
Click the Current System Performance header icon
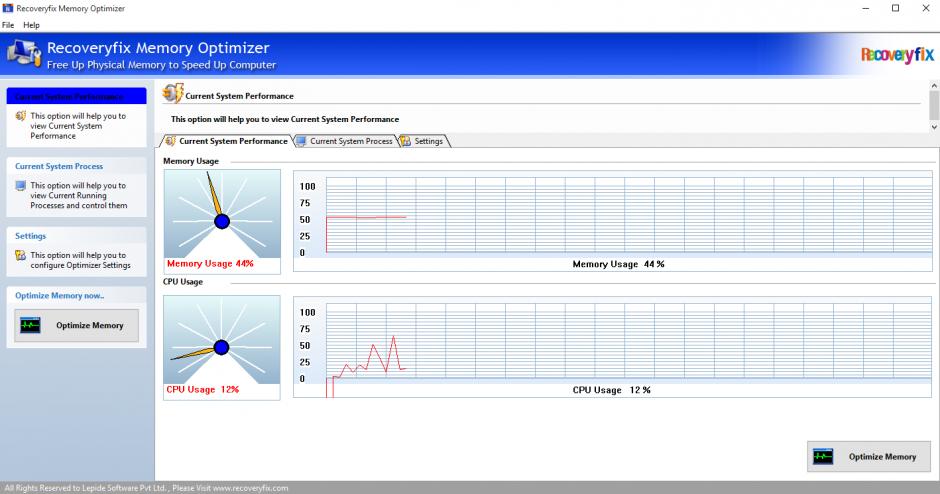click(172, 95)
